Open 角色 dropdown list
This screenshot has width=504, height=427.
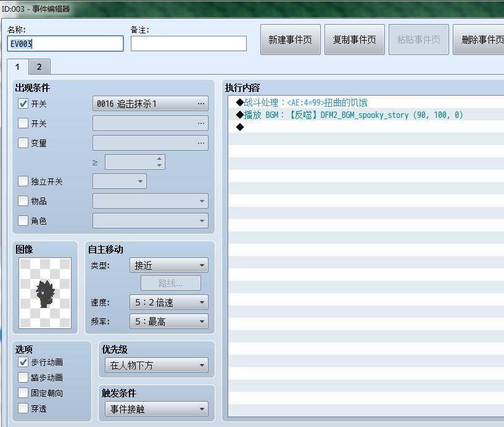point(151,221)
